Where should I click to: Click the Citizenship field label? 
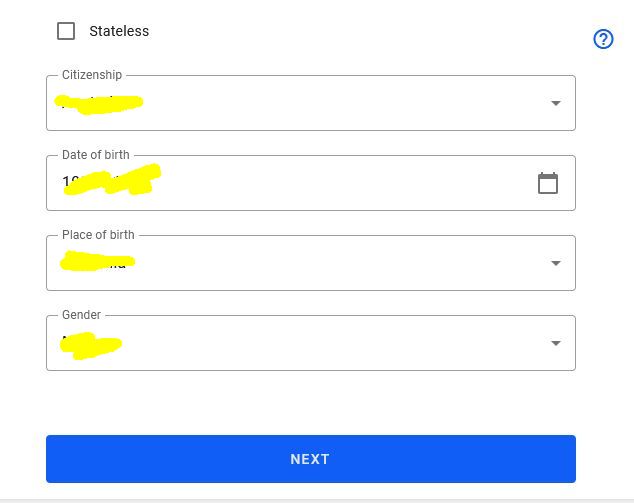coord(92,75)
